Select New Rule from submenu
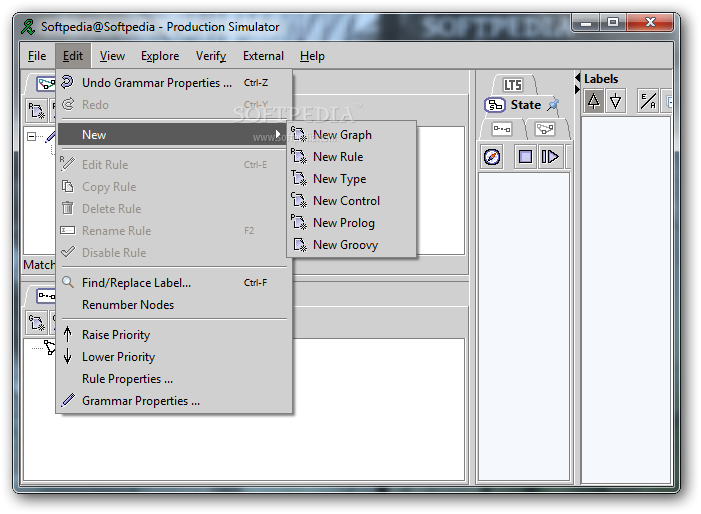The width and height of the screenshot is (701, 514). (x=351, y=157)
